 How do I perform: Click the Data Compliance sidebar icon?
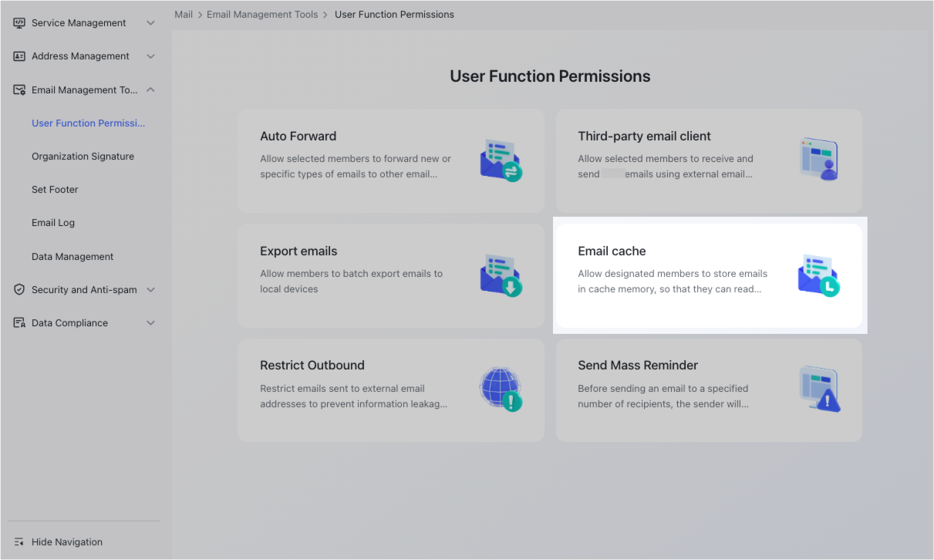point(19,322)
